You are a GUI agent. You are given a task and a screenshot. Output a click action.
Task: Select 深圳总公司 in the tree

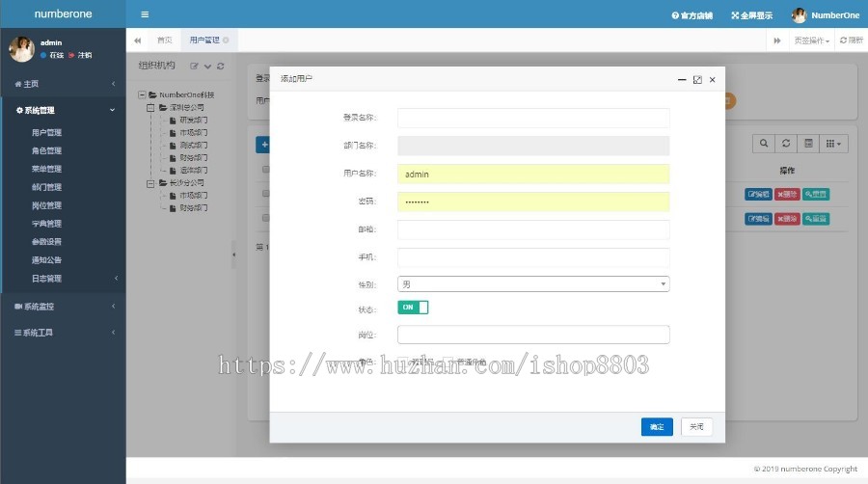pos(186,108)
